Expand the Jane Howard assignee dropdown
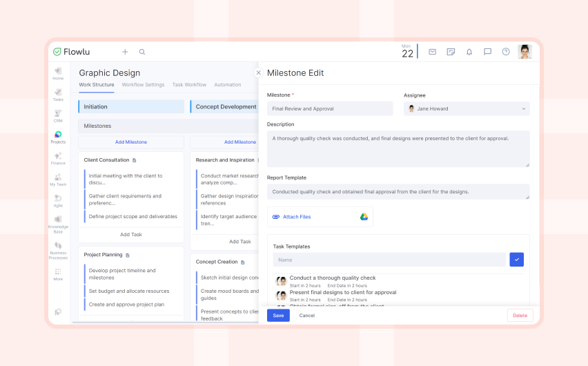Viewport: 588px width, 366px height. click(x=467, y=108)
